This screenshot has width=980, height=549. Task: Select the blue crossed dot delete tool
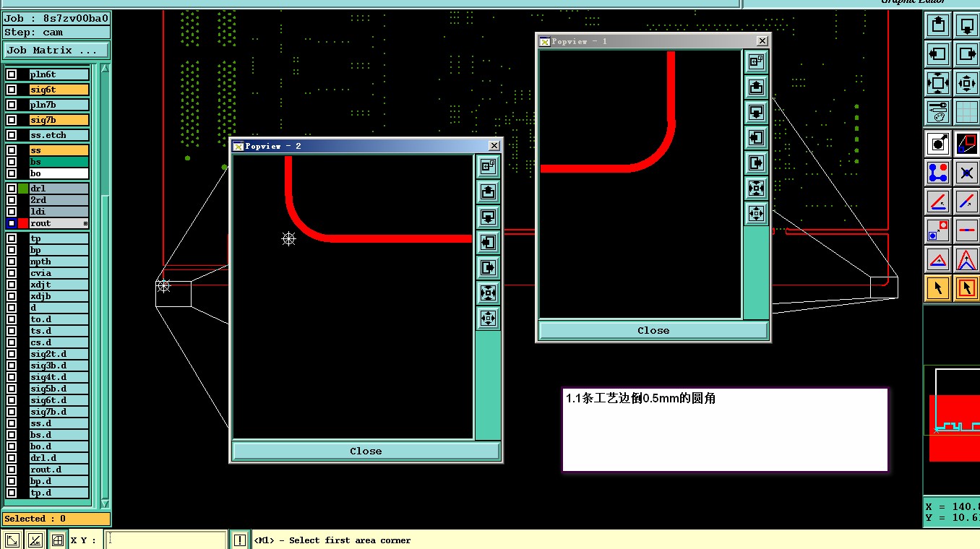coord(967,173)
